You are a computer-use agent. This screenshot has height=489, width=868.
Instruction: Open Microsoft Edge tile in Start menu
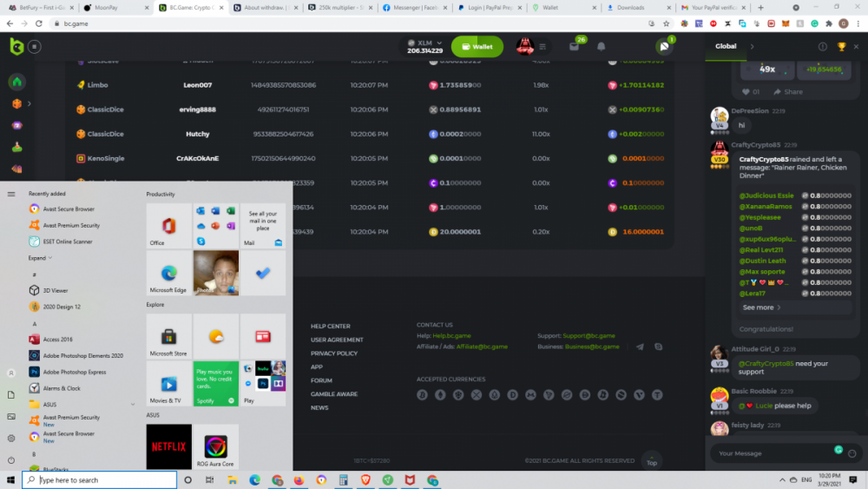click(168, 273)
